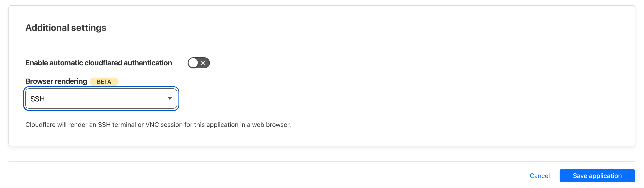Click the Additional settings heading
This screenshot has height=188, width=644.
pyautogui.click(x=66, y=28)
